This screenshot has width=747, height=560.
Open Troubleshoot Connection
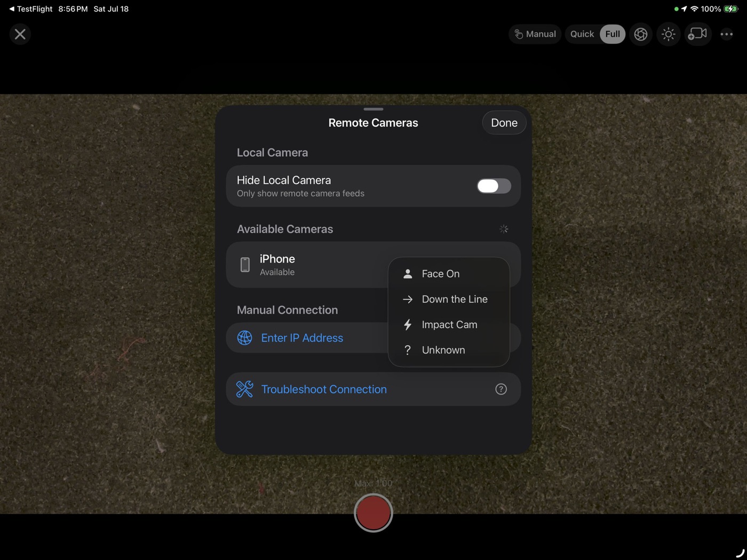pyautogui.click(x=373, y=389)
